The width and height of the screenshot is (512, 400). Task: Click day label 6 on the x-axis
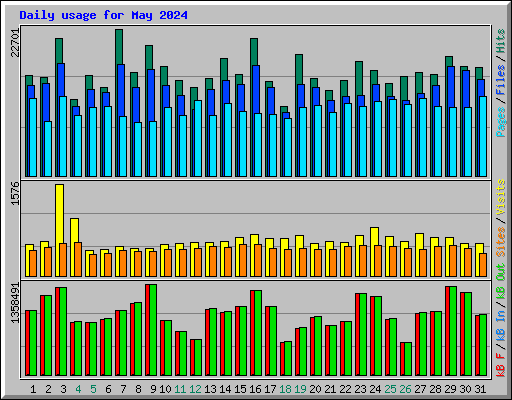pos(108,389)
